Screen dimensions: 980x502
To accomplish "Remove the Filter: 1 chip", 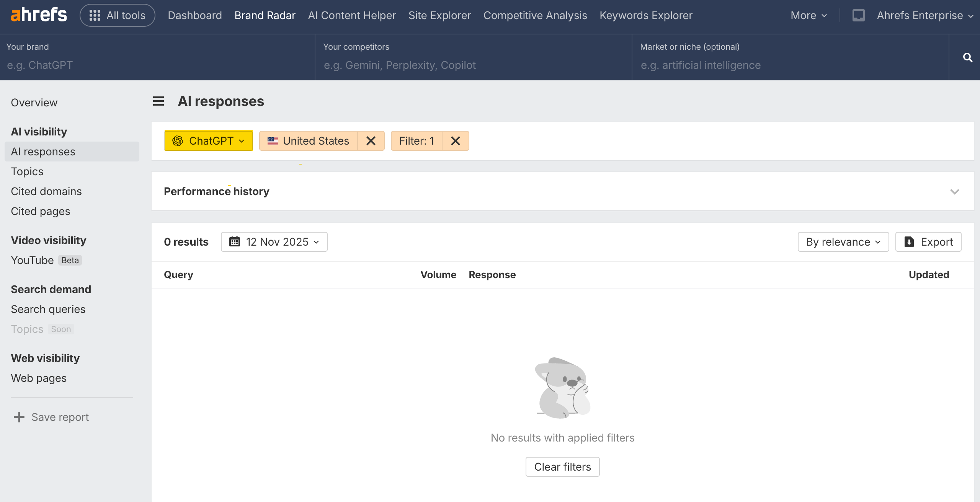I will coord(455,141).
